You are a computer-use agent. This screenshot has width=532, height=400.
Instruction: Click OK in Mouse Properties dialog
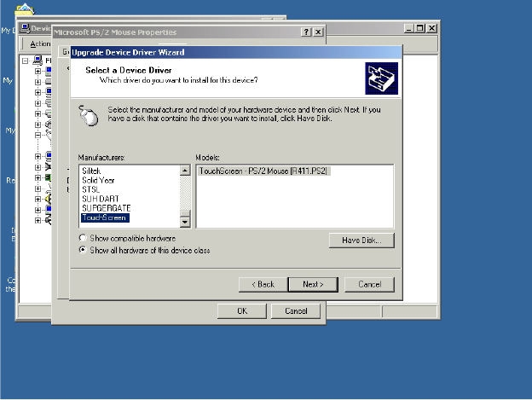pyautogui.click(x=242, y=310)
